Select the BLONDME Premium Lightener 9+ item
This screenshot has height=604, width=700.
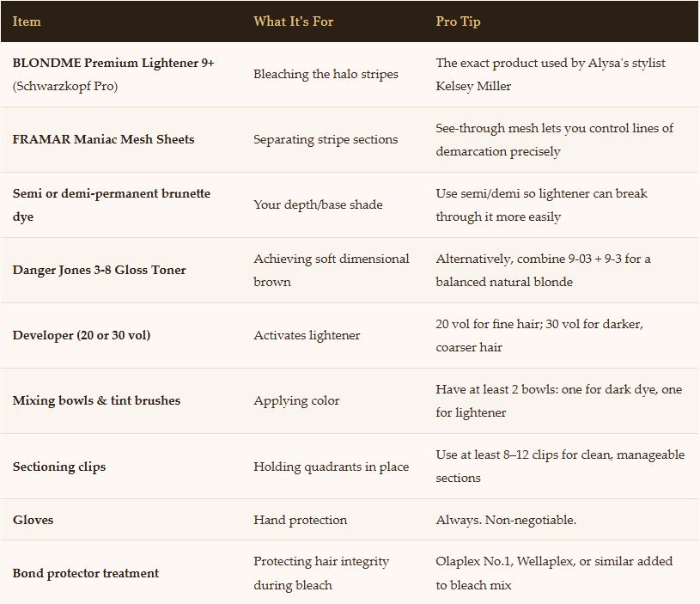coord(112,63)
